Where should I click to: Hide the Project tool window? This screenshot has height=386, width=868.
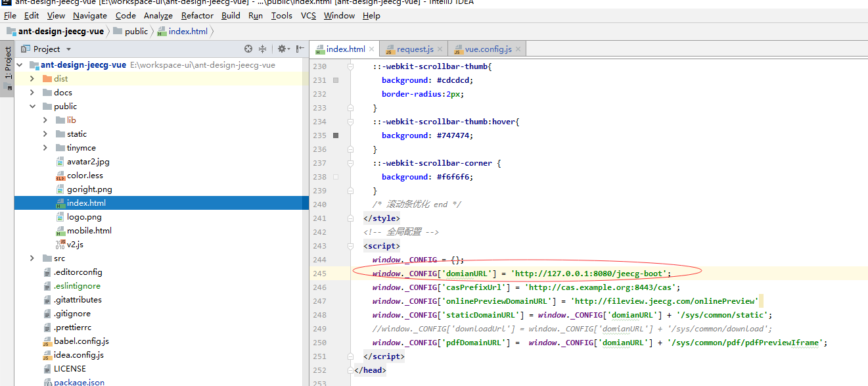[300, 49]
